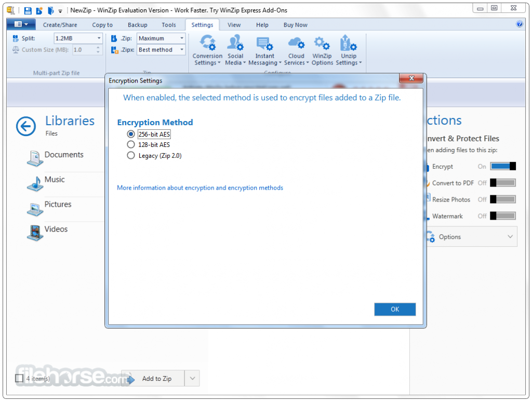This screenshot has width=532, height=402.
Task: Click the Encrypt label in Actions panel
Action: point(443,167)
